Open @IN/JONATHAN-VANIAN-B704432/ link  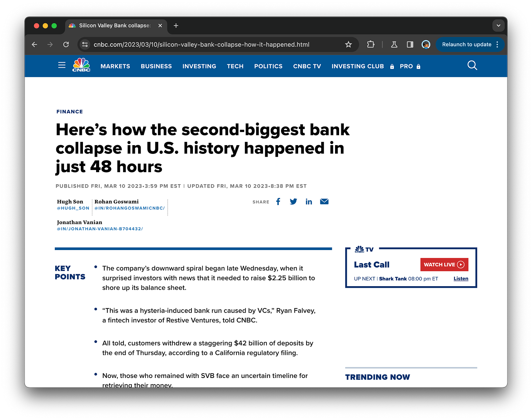(100, 229)
